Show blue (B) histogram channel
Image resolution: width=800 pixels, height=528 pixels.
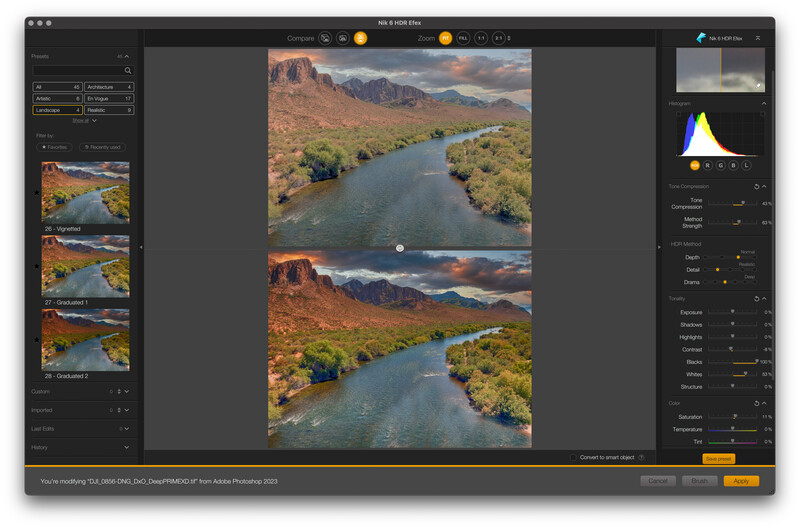pos(734,165)
